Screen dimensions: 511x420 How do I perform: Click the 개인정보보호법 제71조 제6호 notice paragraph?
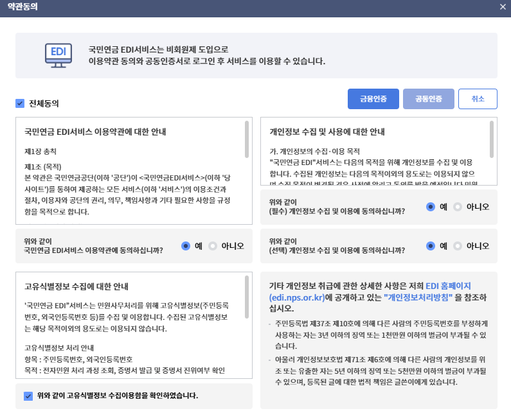point(381,371)
